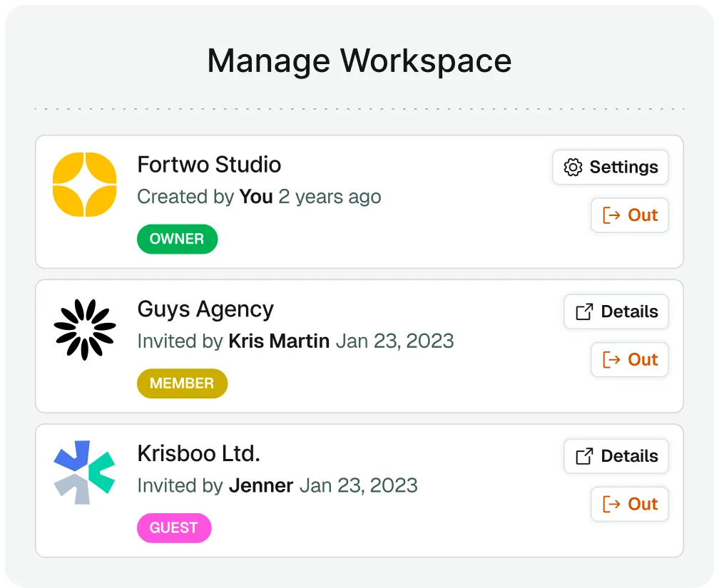Open Details for Krisboo Ltd.
The width and height of the screenshot is (719, 588).
[x=616, y=456]
